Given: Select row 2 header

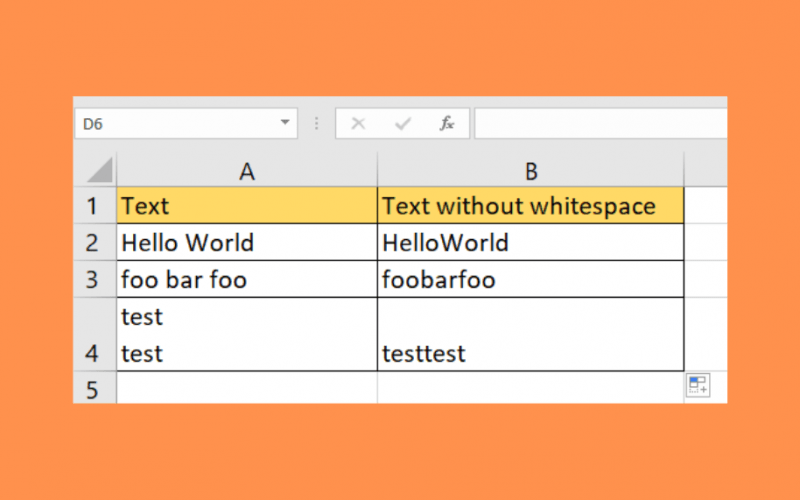Looking at the screenshot, I should (x=94, y=242).
